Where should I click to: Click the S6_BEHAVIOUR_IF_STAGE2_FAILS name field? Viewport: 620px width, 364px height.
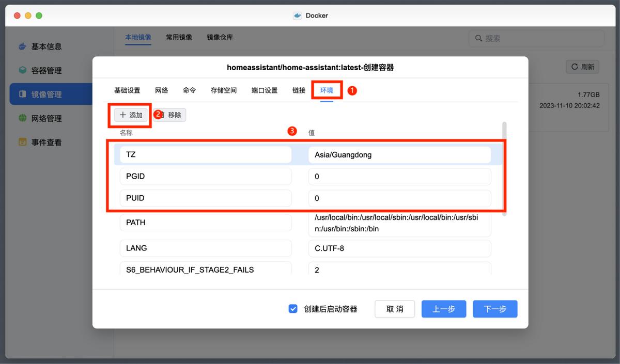pyautogui.click(x=206, y=268)
